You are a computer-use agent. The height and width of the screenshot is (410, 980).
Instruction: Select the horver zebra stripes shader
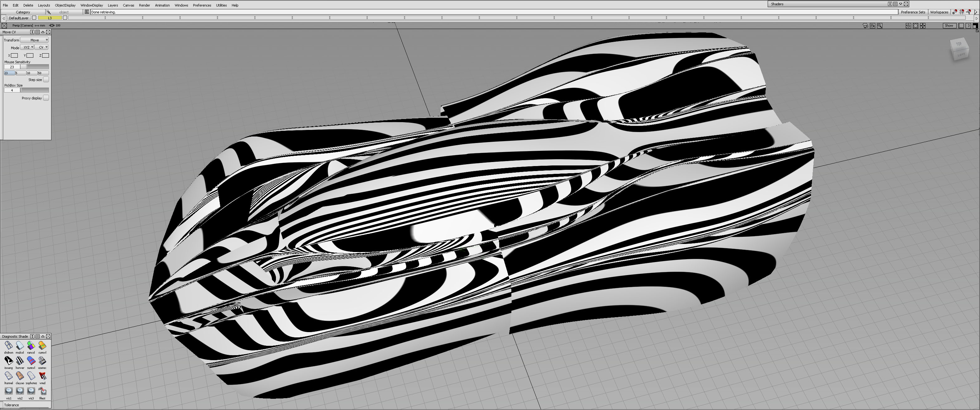click(20, 360)
